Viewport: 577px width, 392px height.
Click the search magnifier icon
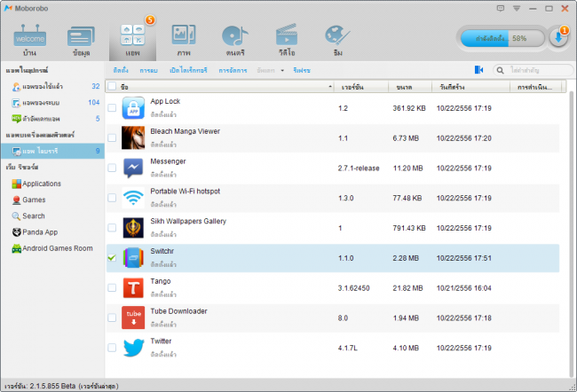pos(500,70)
